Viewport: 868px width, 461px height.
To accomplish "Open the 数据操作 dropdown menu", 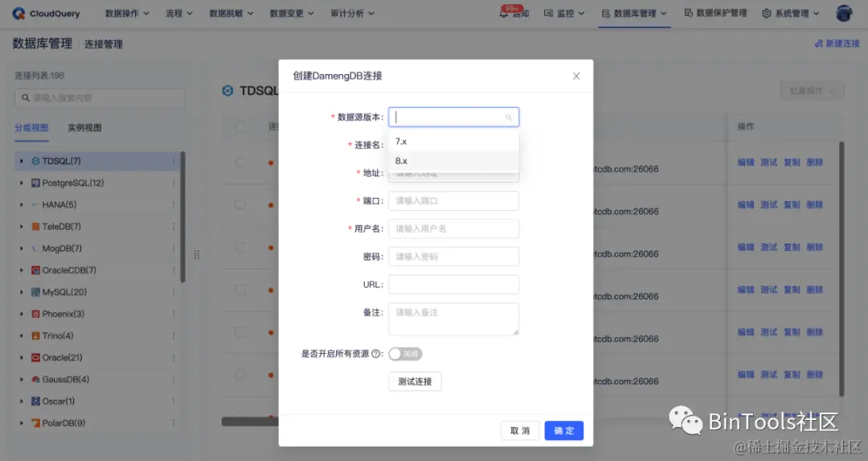I will [127, 14].
